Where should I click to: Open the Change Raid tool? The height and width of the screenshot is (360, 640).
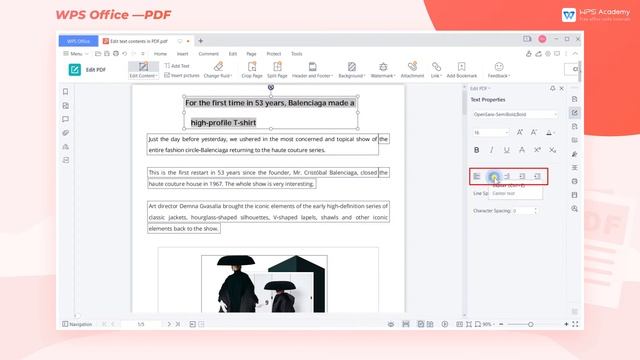218,70
